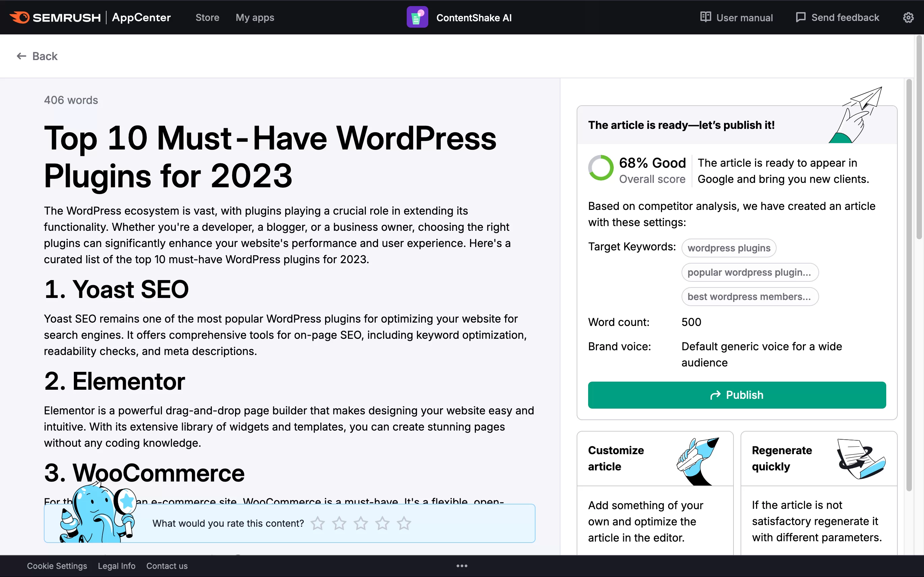924x577 pixels.
Task: Click the article word count field
Action: 691,322
